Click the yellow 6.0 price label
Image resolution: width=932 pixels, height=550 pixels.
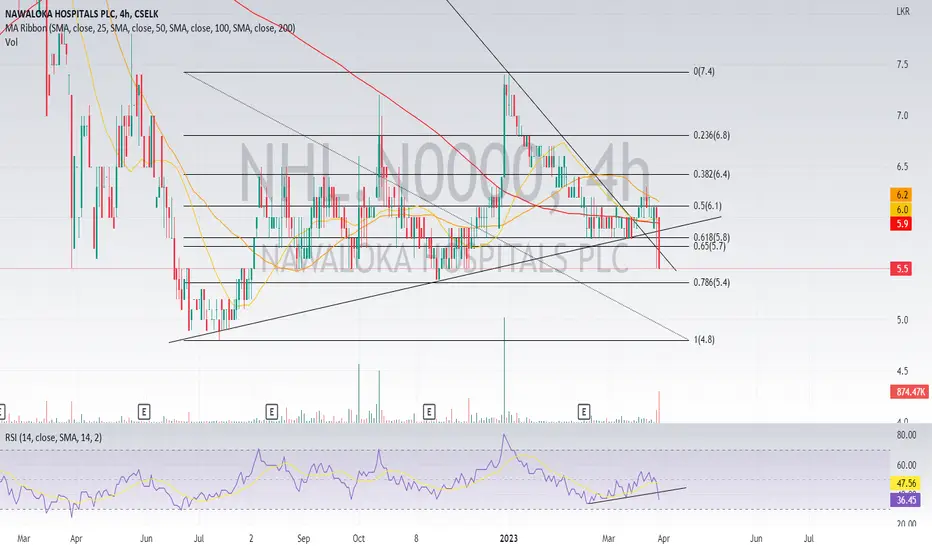point(902,209)
